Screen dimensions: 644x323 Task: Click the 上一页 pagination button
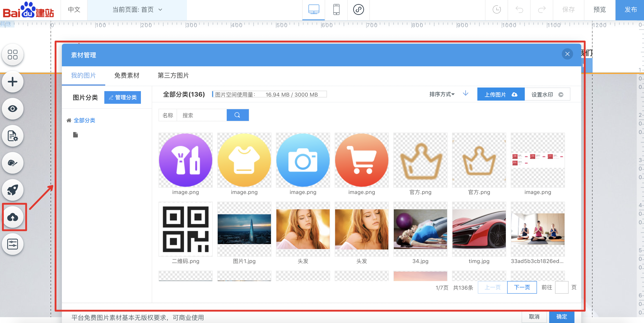492,287
